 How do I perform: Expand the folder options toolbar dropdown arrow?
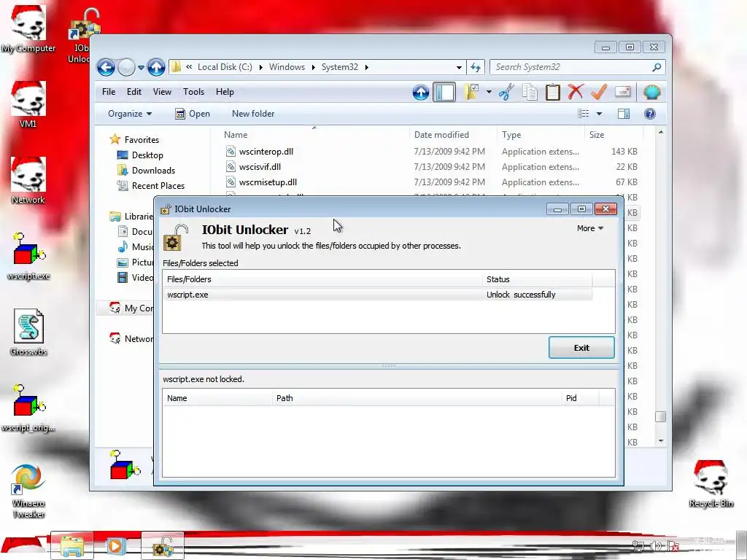click(489, 92)
